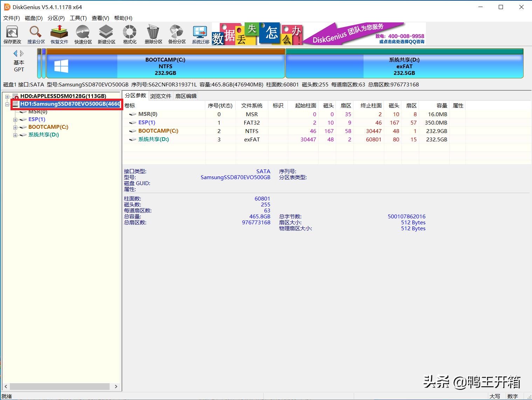
Task: Click the 快速分区 quick partition icon
Action: (83, 34)
